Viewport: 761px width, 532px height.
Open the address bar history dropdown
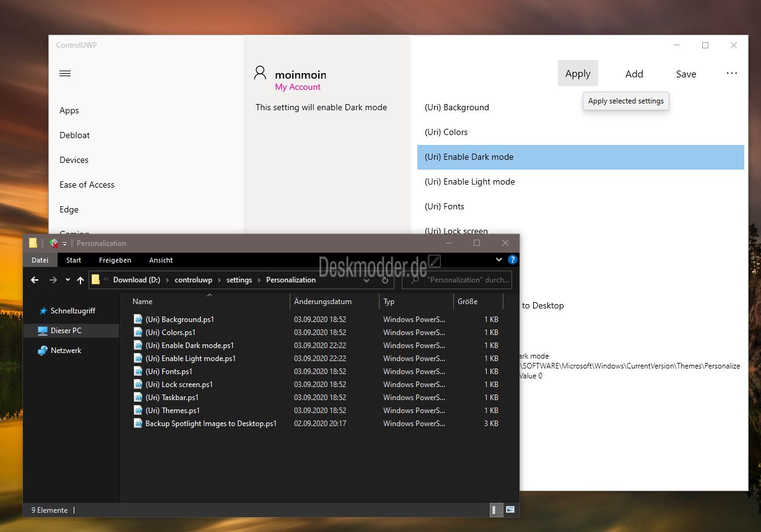click(367, 280)
